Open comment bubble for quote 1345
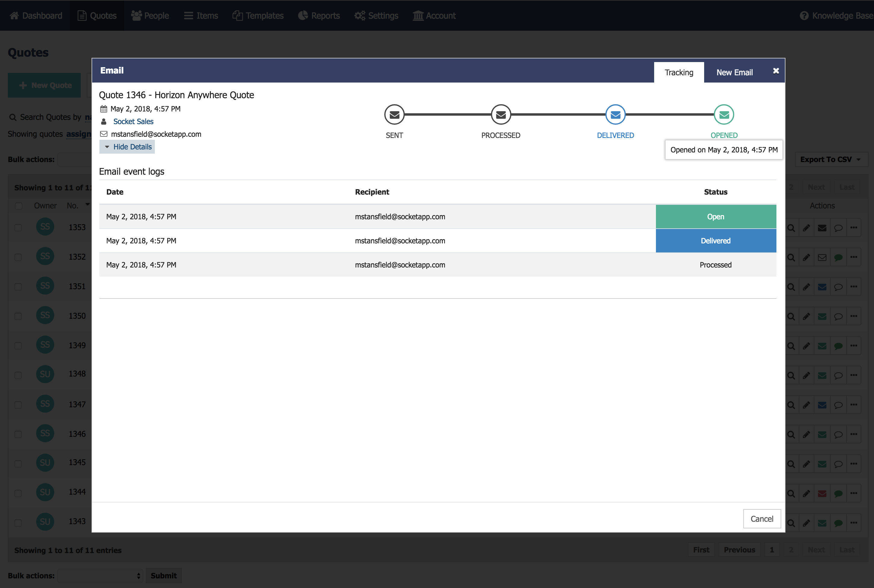Screen dimensions: 874x588 coord(838,464)
